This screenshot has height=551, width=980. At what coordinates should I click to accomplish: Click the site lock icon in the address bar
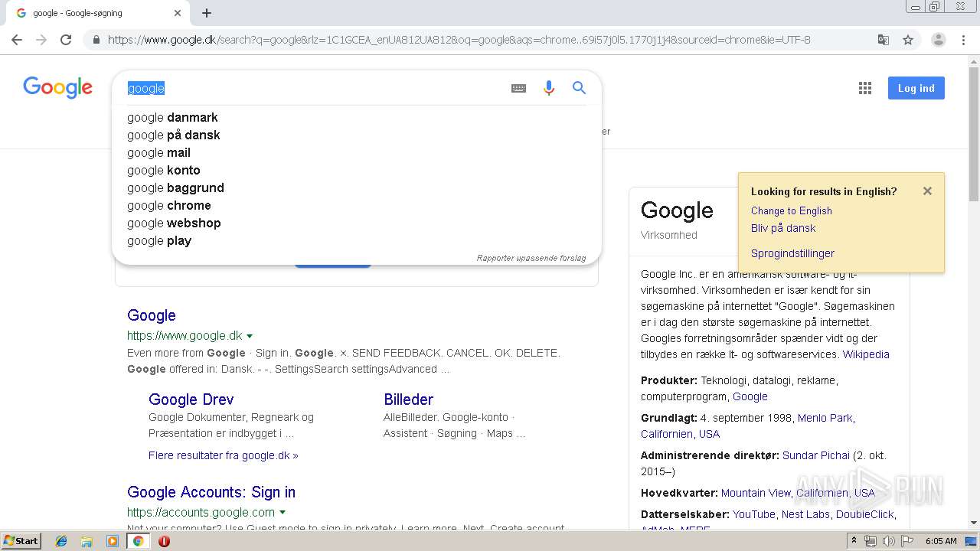[96, 40]
